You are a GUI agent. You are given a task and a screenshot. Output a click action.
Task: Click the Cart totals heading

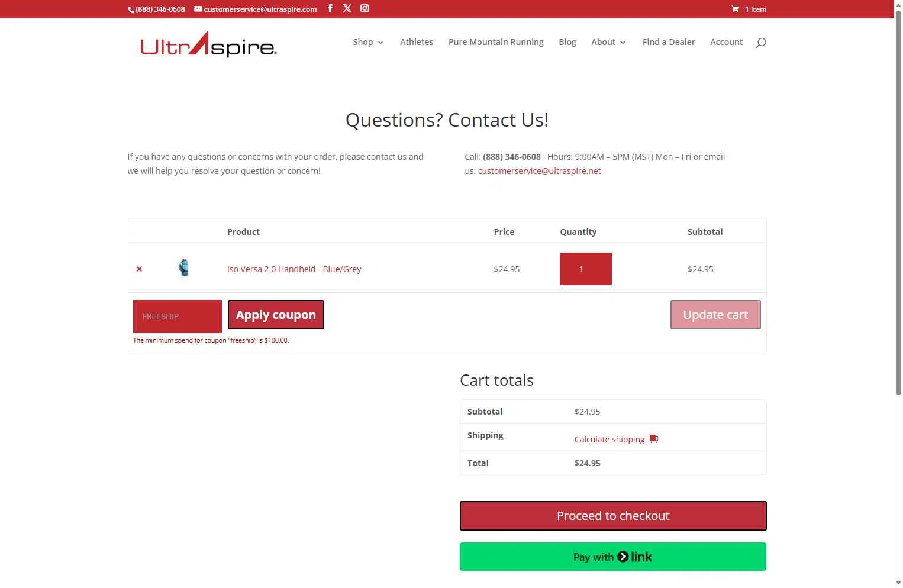click(x=496, y=380)
